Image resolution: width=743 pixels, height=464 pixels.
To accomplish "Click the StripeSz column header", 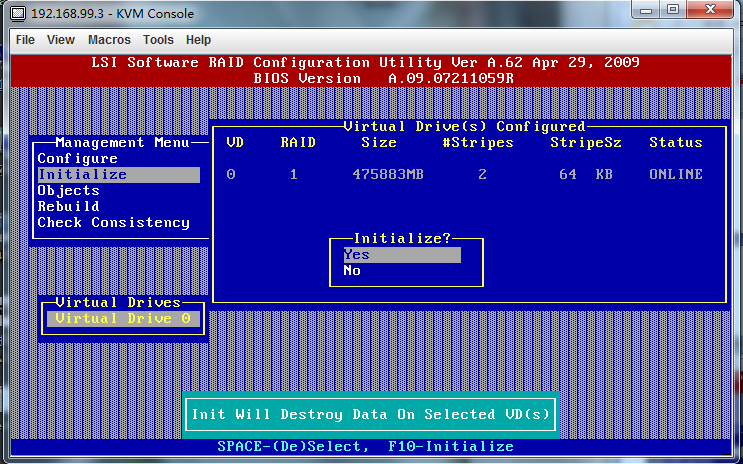I will [x=586, y=143].
